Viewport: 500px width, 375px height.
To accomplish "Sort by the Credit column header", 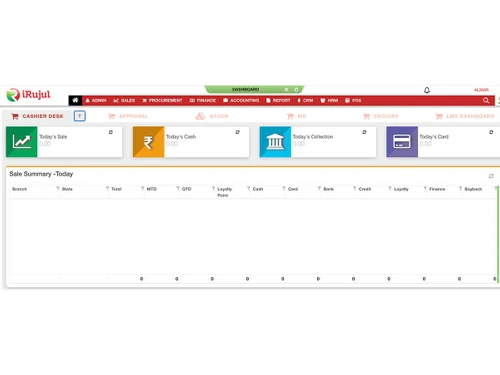I will coord(365,189).
